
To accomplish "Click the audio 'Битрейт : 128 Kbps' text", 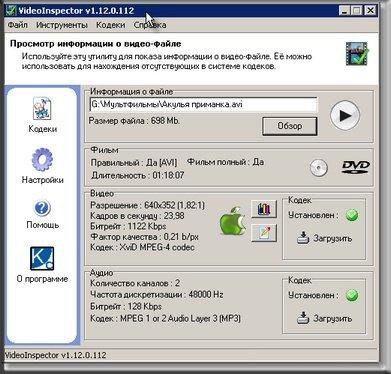I will click(126, 306).
